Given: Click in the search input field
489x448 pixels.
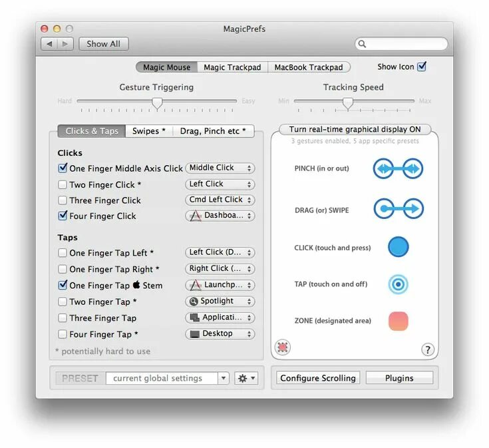Looking at the screenshot, I should point(401,44).
